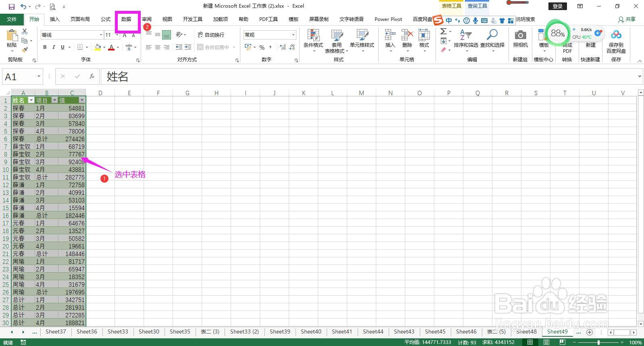Open 条件格式 conditional formatting
Viewport: 644px width, 346px height.
[313, 41]
